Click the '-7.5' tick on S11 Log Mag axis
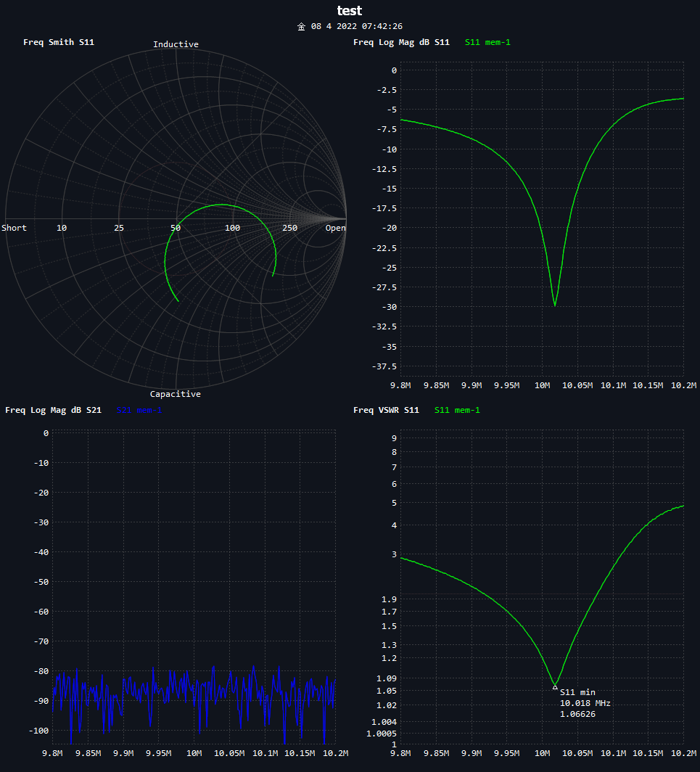The height and width of the screenshot is (772, 700). point(387,129)
